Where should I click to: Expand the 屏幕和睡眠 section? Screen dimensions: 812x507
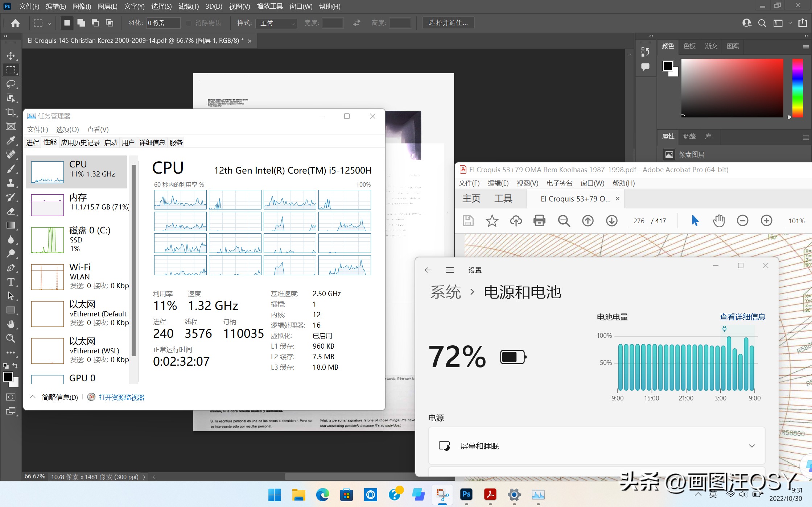tap(752, 446)
